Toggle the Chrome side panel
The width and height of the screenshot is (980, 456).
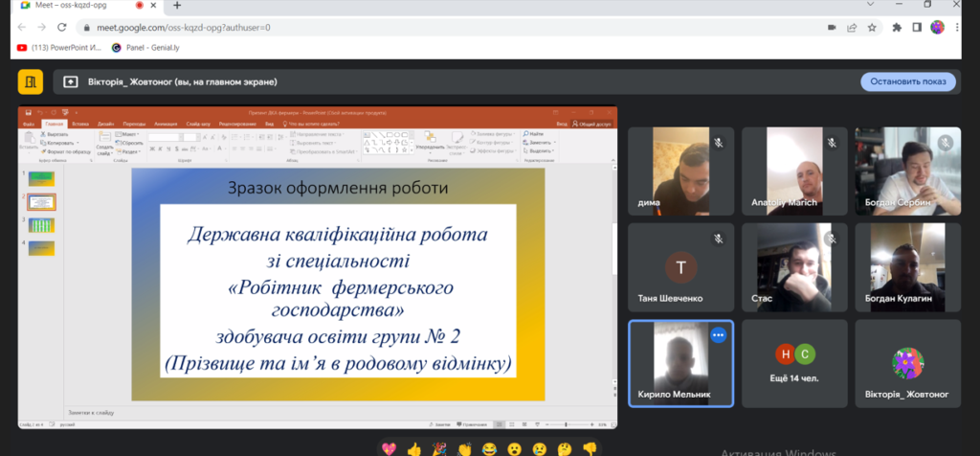tap(917, 28)
